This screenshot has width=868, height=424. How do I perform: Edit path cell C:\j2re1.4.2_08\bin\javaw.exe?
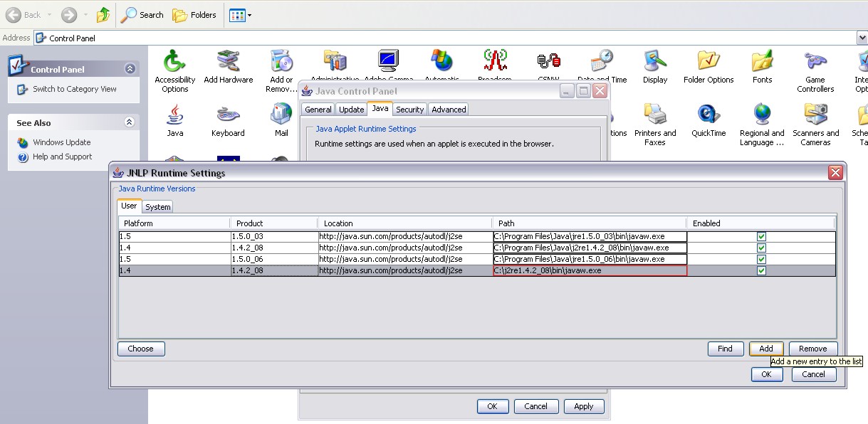590,270
